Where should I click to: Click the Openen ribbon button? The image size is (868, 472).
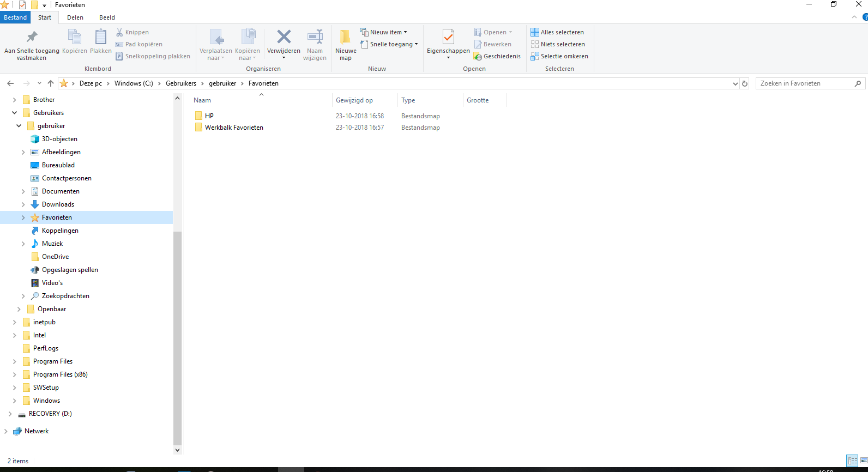[493, 32]
